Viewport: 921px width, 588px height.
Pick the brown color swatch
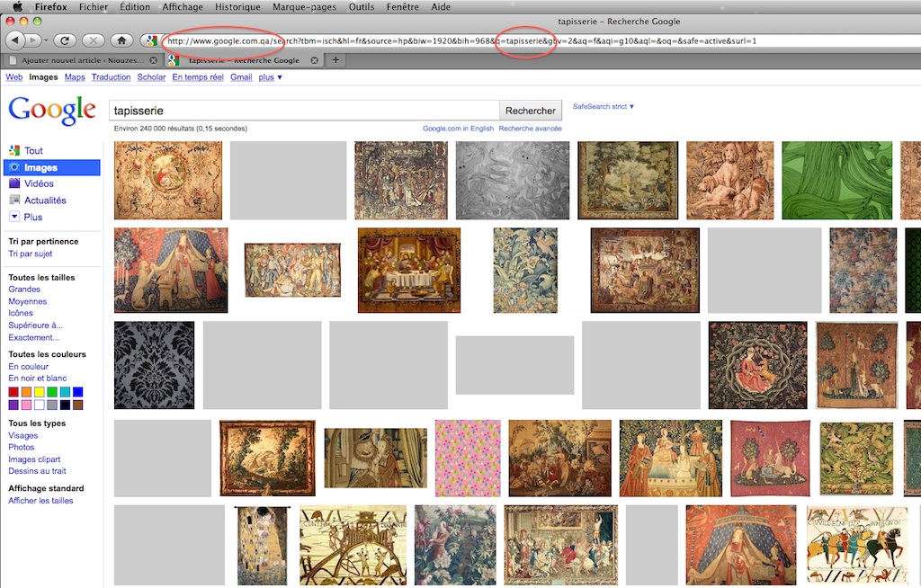(x=77, y=405)
